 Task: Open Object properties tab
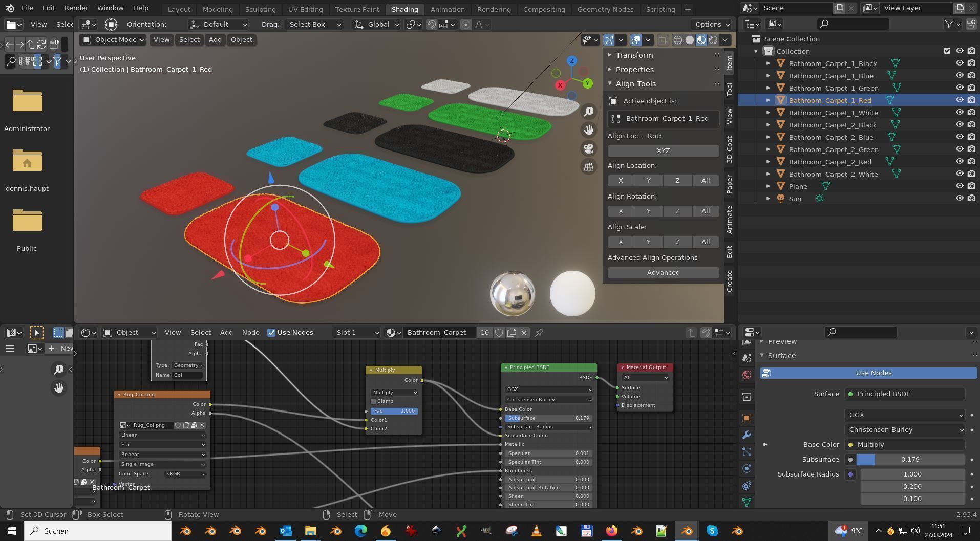tap(747, 418)
